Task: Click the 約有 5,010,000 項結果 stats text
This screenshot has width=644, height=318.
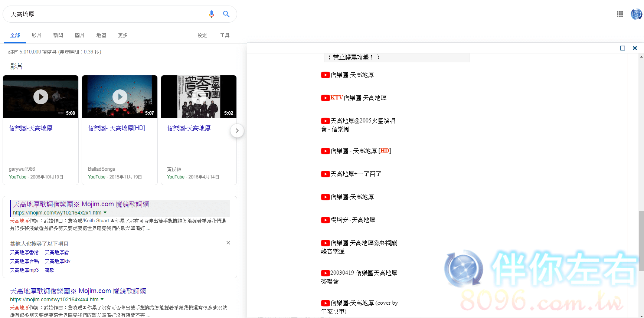Action: 55,52
